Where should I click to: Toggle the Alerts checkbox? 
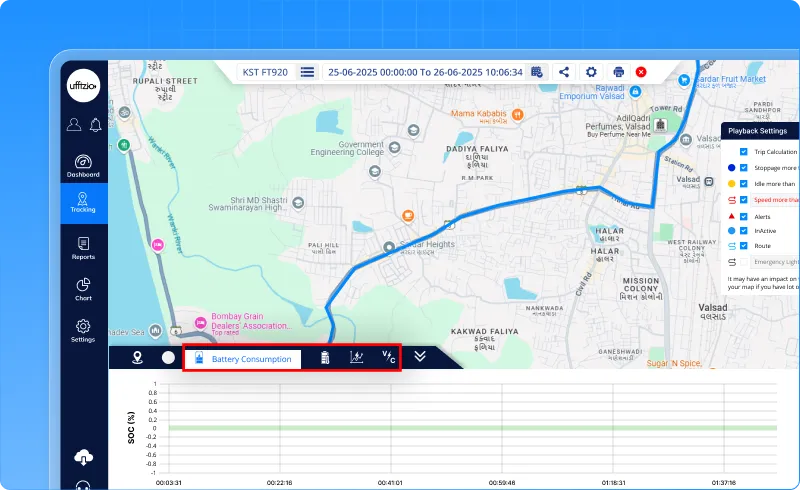pyautogui.click(x=743, y=215)
